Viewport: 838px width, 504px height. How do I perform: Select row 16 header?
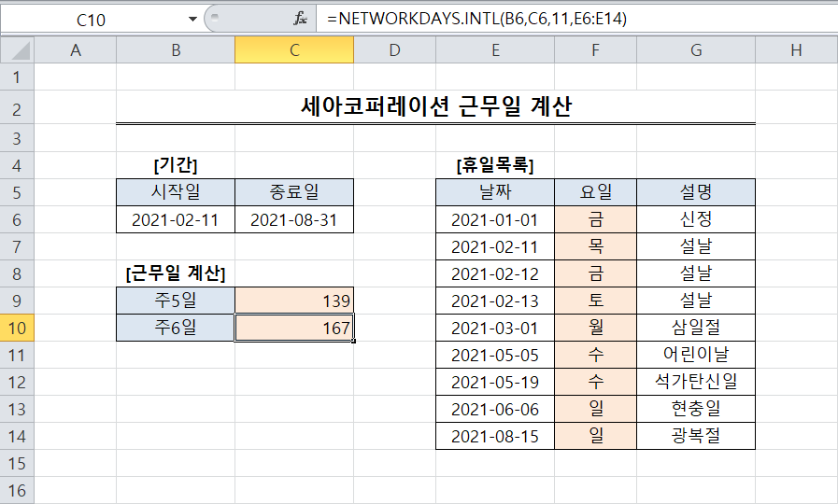pyautogui.click(x=17, y=490)
